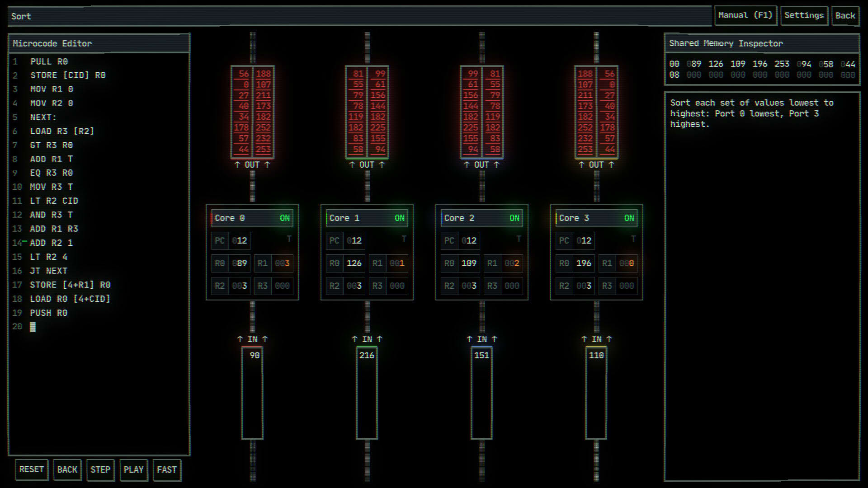Click the Microcode Editor header
868x488 pixels.
pos(99,43)
